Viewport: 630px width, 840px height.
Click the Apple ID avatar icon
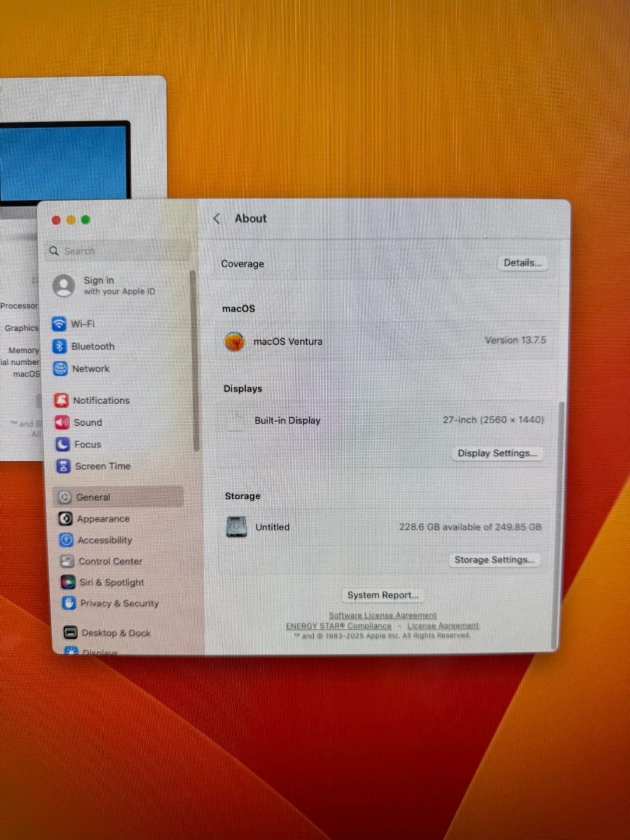(64, 286)
